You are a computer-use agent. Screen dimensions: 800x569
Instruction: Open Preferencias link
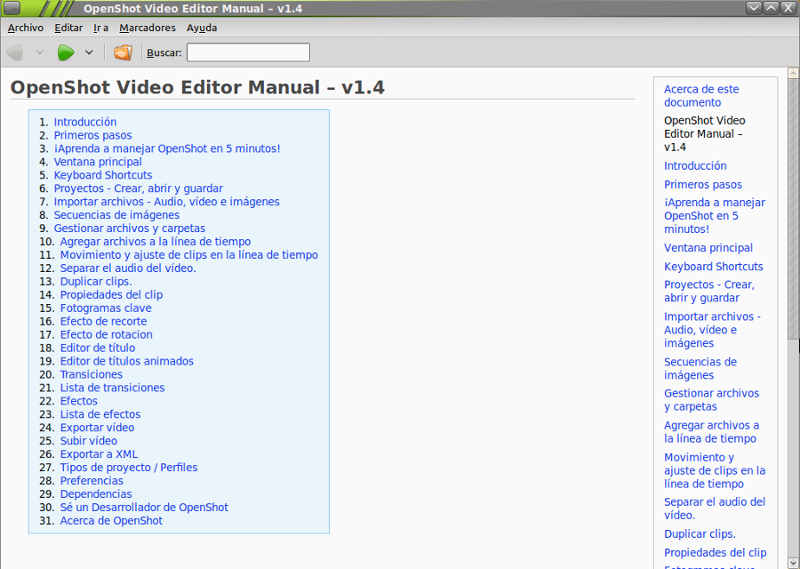click(x=92, y=480)
